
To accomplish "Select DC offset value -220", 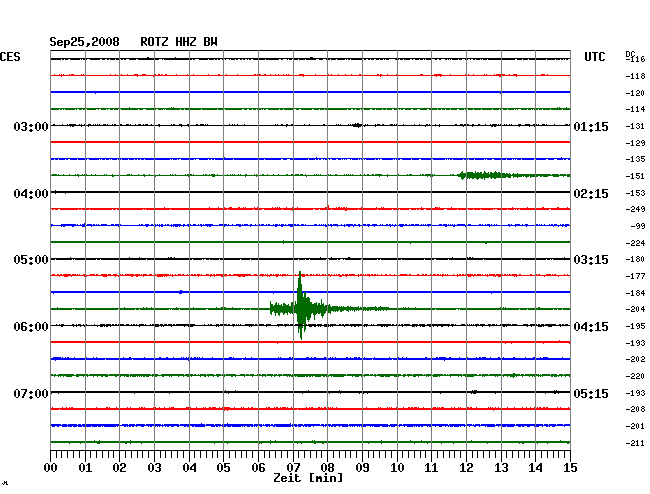I will pos(635,376).
